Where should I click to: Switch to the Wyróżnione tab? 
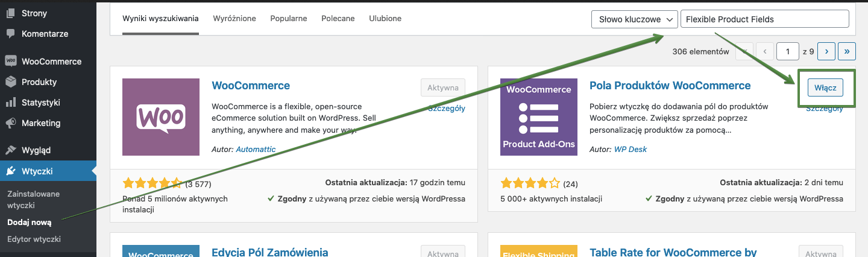pos(234,19)
